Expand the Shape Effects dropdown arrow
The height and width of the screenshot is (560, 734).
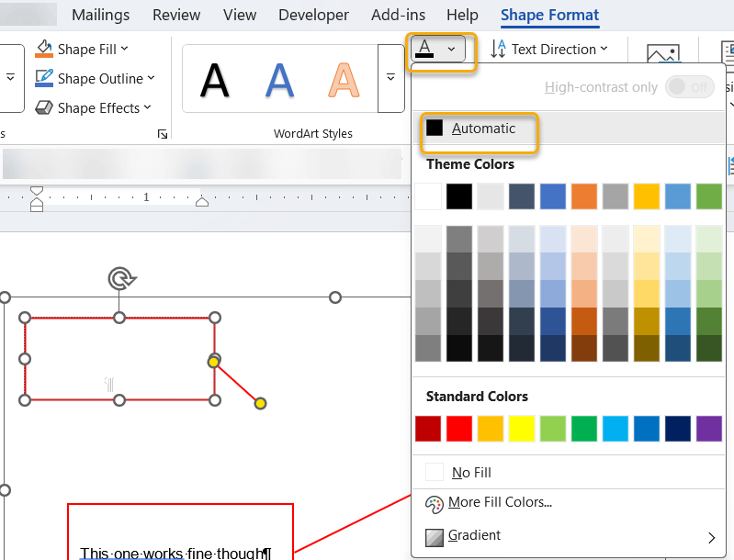(x=148, y=107)
